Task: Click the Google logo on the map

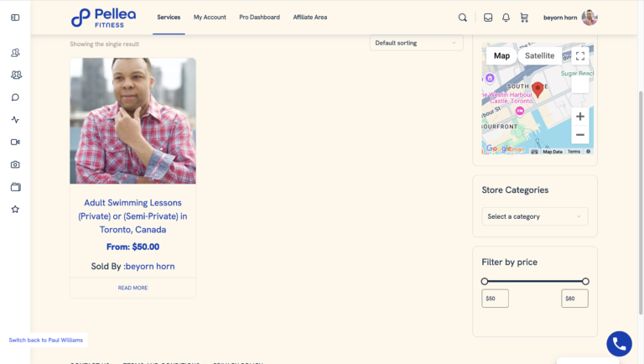Action: coord(499,148)
